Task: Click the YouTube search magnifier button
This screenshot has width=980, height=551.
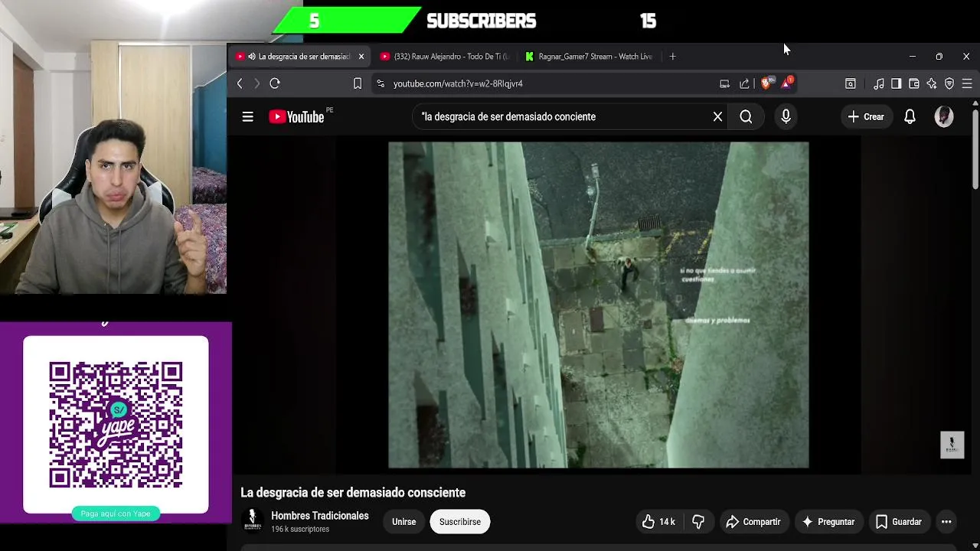Action: [746, 117]
